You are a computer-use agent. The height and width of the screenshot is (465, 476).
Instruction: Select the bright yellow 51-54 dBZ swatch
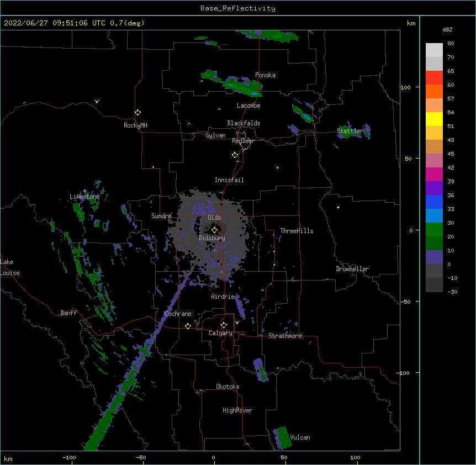coord(434,119)
